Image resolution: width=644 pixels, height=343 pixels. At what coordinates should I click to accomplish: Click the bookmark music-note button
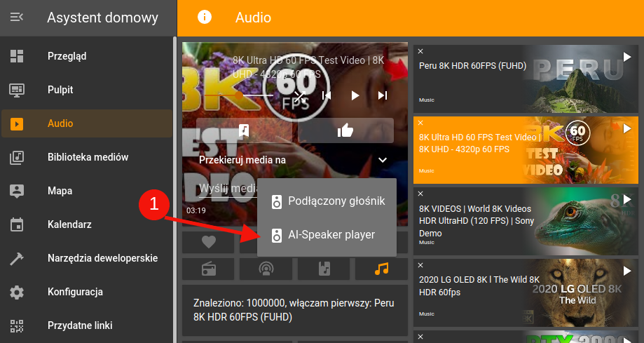coord(244,130)
